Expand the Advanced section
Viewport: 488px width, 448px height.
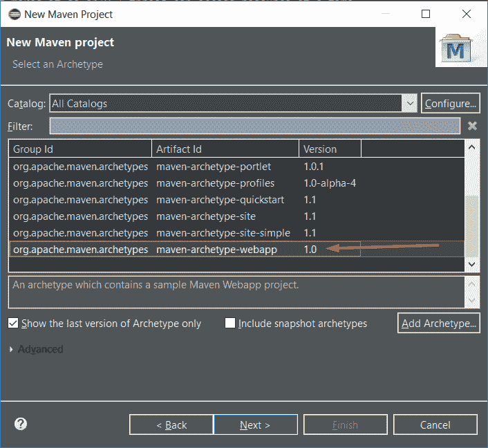[11, 349]
